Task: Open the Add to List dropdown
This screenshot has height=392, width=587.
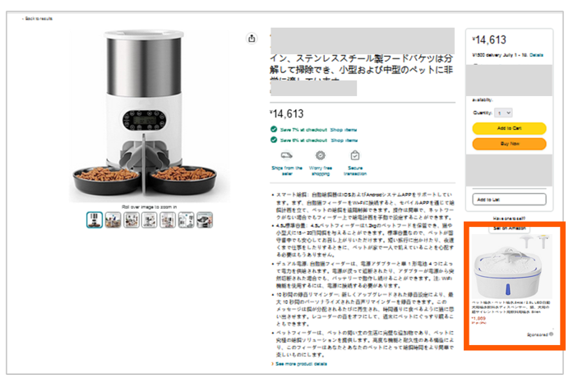Action: tap(509, 200)
